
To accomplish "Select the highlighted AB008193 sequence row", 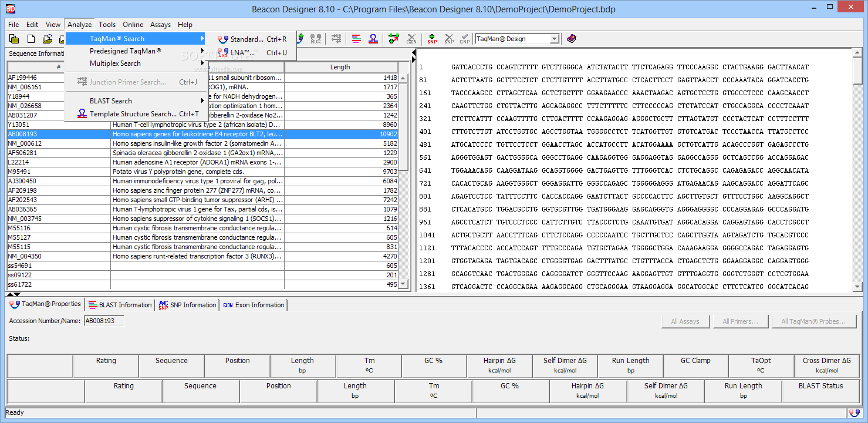I will coord(202,134).
